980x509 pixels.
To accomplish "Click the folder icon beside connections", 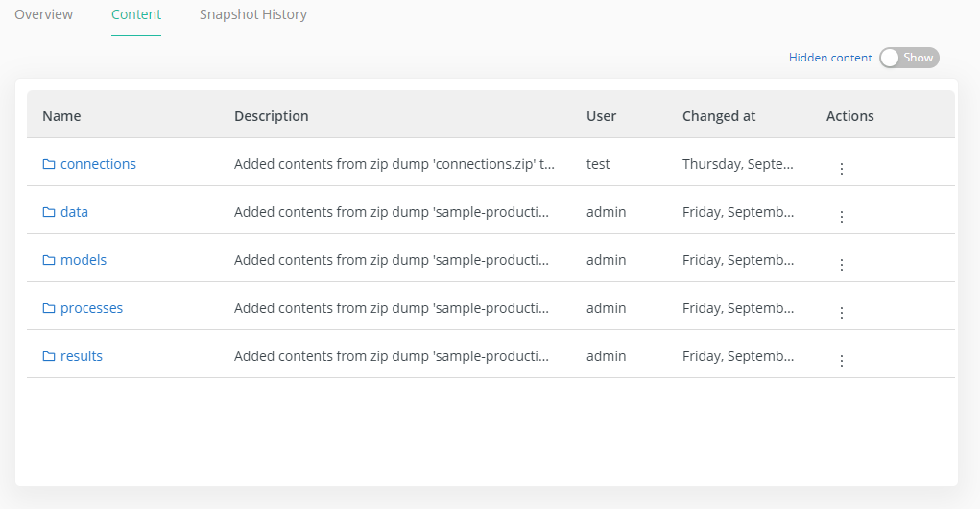I will point(49,164).
